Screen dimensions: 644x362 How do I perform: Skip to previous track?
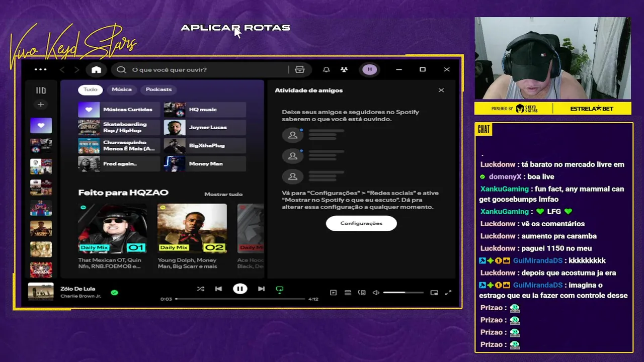pos(218,289)
